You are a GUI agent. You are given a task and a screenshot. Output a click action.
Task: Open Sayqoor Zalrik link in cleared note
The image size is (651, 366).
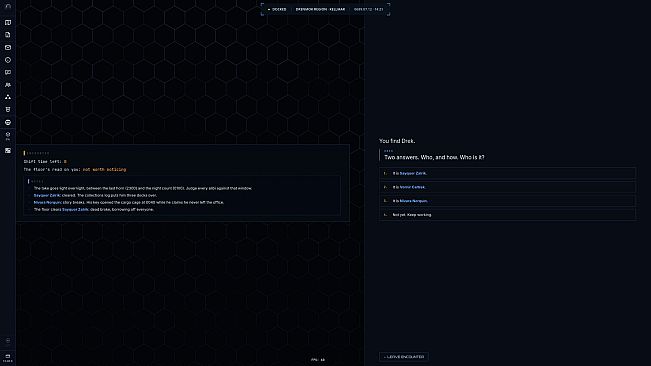pyautogui.click(x=47, y=195)
